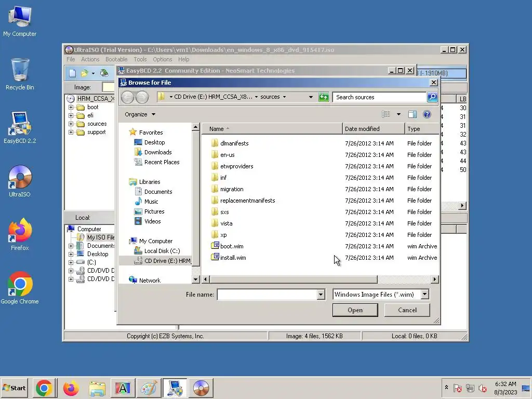This screenshot has width=532, height=399.
Task: Sort by the Name column header
Action: pos(272,129)
